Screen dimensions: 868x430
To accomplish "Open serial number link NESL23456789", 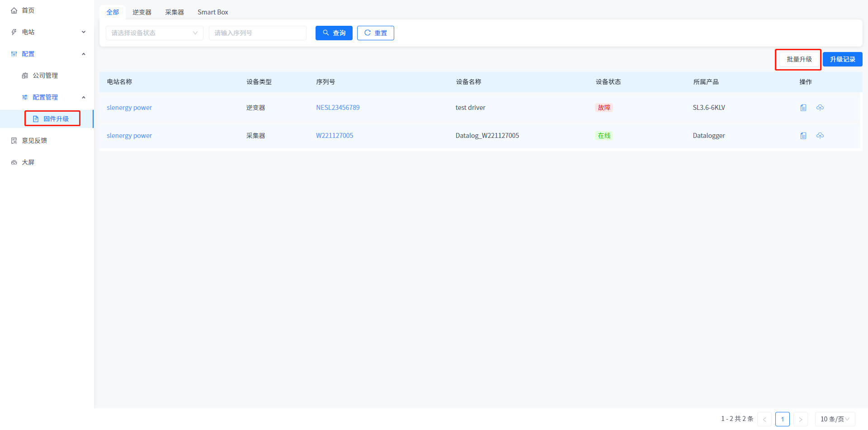I will point(338,108).
